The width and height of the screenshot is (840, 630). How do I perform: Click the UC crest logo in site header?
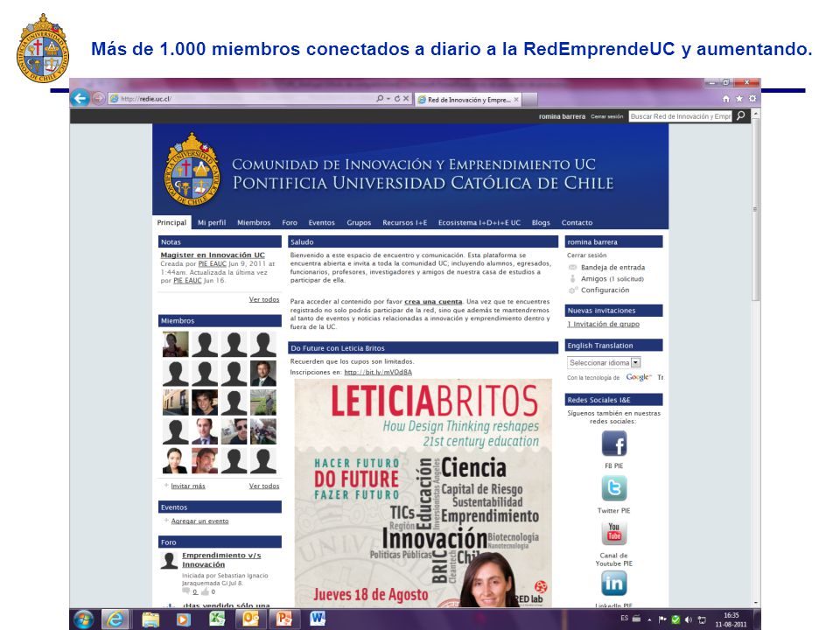192,169
